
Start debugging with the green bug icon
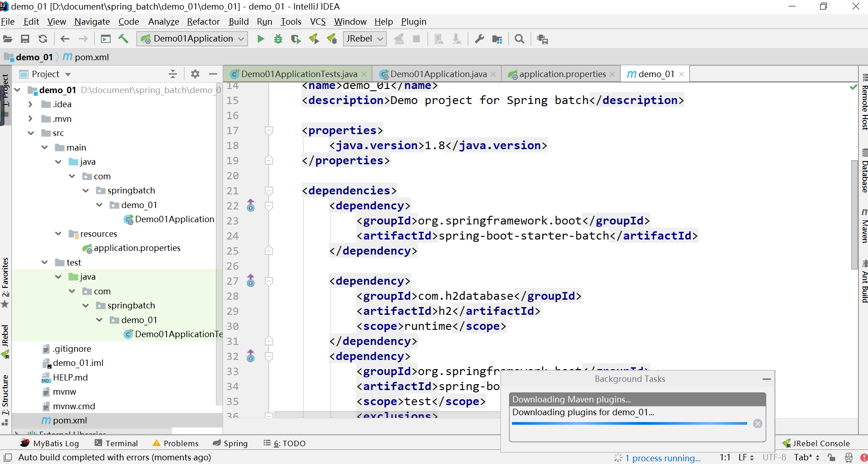pos(278,39)
